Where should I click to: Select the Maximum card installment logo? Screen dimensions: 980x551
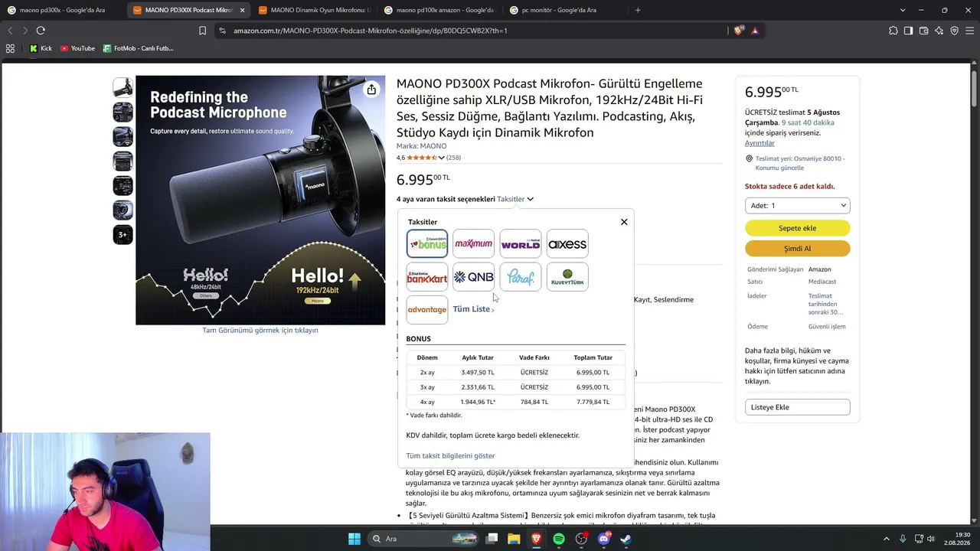(473, 244)
